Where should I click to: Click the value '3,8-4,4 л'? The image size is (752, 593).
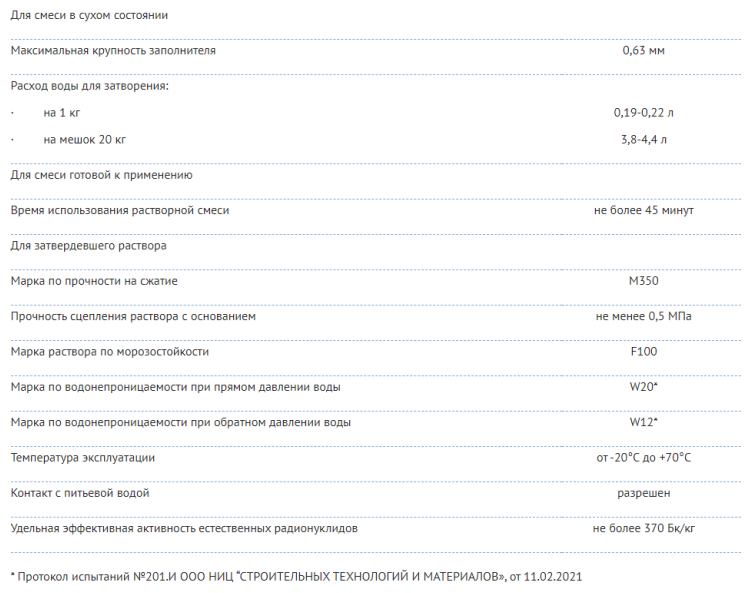click(644, 140)
